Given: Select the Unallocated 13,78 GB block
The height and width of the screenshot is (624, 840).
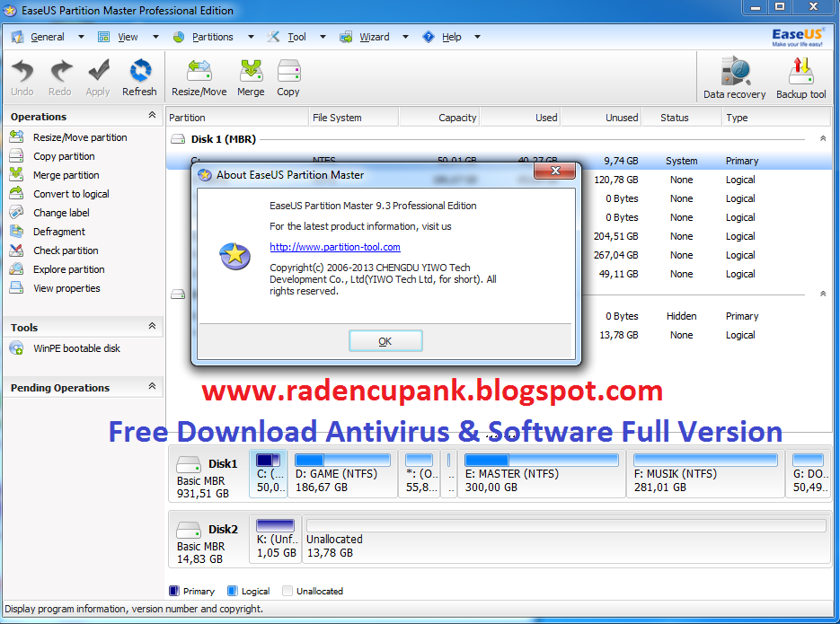Looking at the screenshot, I should tap(567, 540).
